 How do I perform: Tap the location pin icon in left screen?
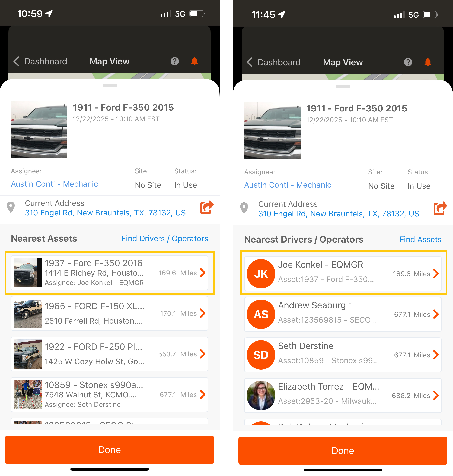tap(11, 207)
